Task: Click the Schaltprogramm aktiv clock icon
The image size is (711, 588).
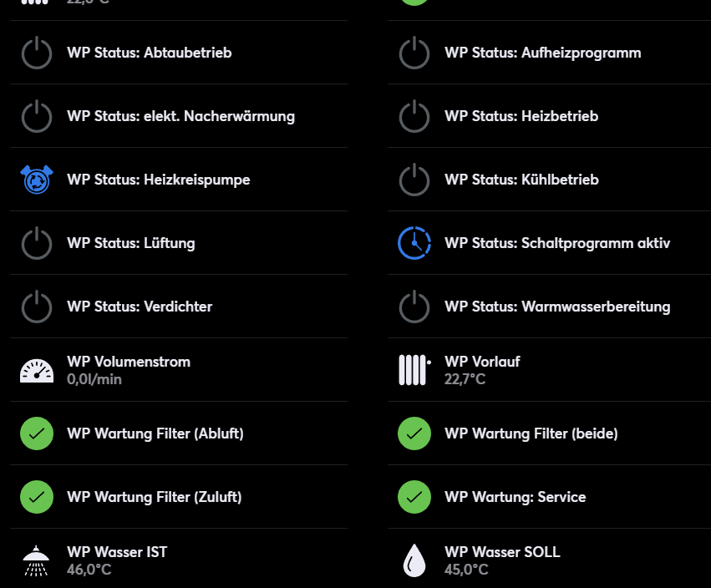Action: pos(414,243)
